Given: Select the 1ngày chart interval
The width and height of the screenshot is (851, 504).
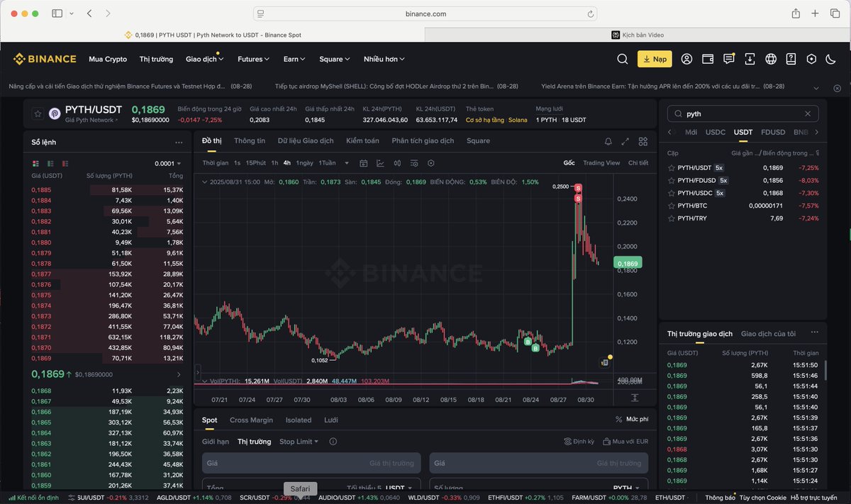Looking at the screenshot, I should pos(304,163).
